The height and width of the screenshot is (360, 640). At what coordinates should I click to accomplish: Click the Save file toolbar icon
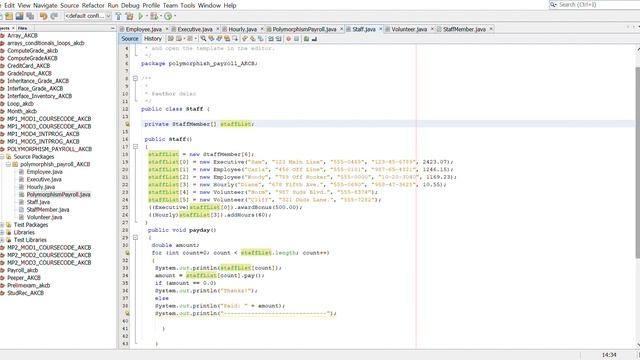point(19,16)
